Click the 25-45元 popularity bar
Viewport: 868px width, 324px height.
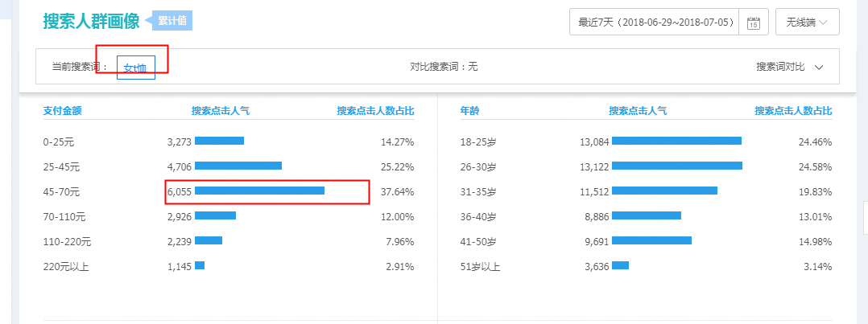click(238, 166)
